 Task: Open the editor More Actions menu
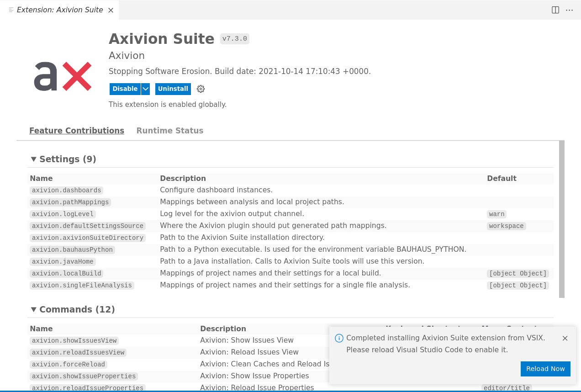(569, 10)
